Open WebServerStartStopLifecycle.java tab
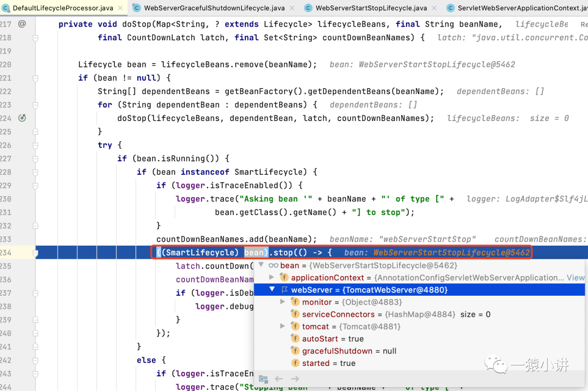Viewport: 588px width, 391px height. point(371,8)
